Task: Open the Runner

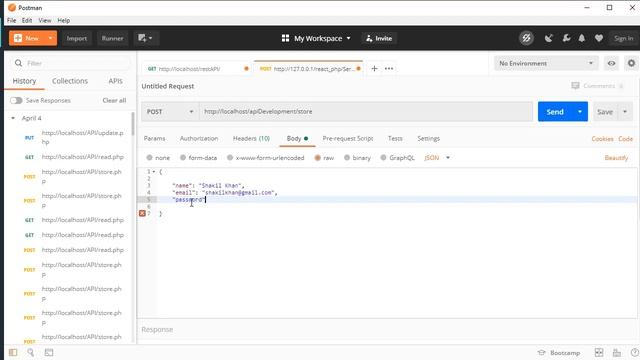Action: [112, 38]
